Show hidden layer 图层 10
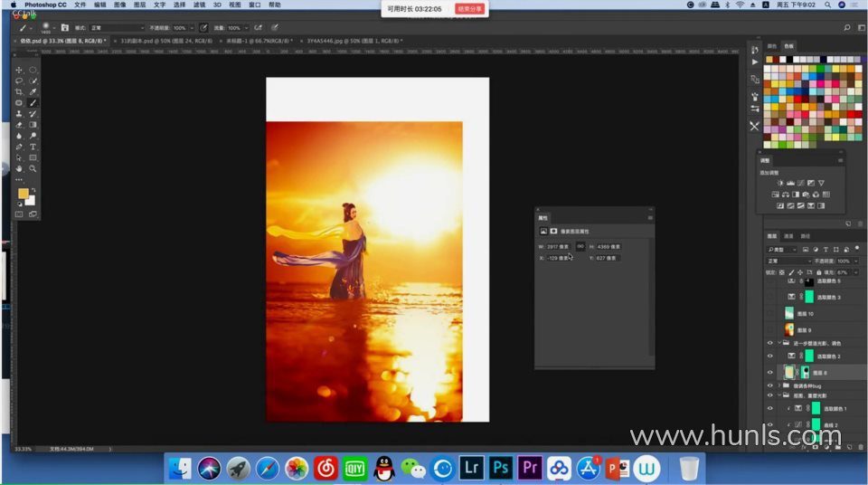Image resolution: width=868 pixels, height=485 pixels. click(x=769, y=314)
